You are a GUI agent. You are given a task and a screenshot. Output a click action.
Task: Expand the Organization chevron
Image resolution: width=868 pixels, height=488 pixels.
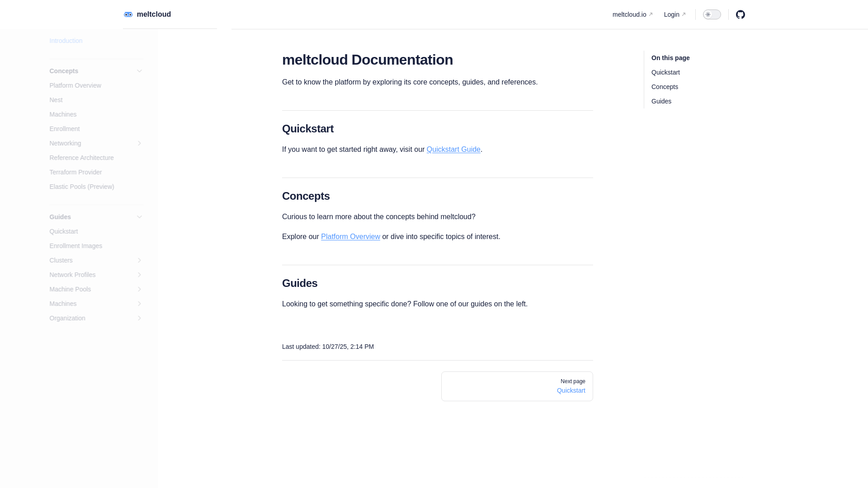pyautogui.click(x=139, y=318)
